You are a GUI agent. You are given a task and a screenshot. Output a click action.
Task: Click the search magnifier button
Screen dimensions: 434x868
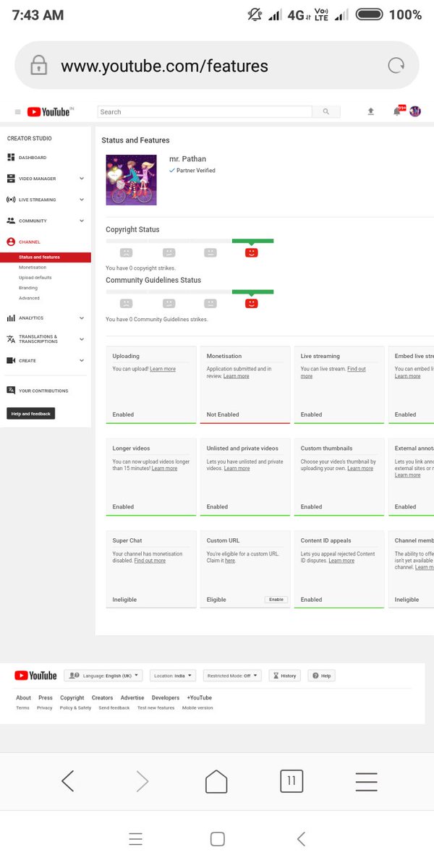coord(326,112)
